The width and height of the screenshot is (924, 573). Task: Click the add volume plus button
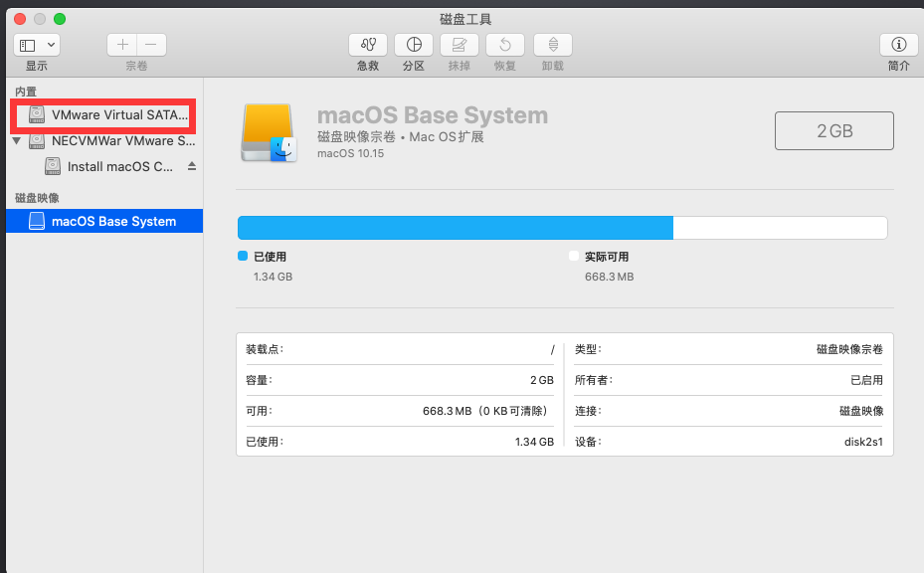(121, 44)
